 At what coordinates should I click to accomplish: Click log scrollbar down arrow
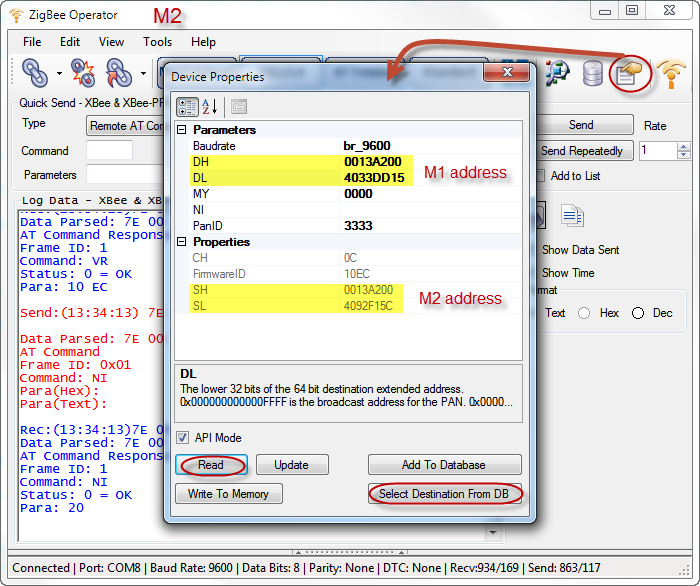[x=493, y=532]
